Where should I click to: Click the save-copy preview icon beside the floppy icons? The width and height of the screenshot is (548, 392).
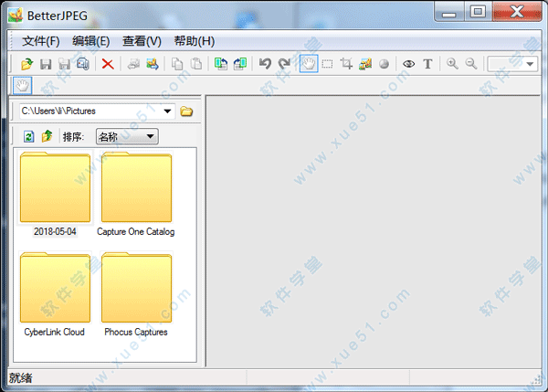[x=83, y=64]
